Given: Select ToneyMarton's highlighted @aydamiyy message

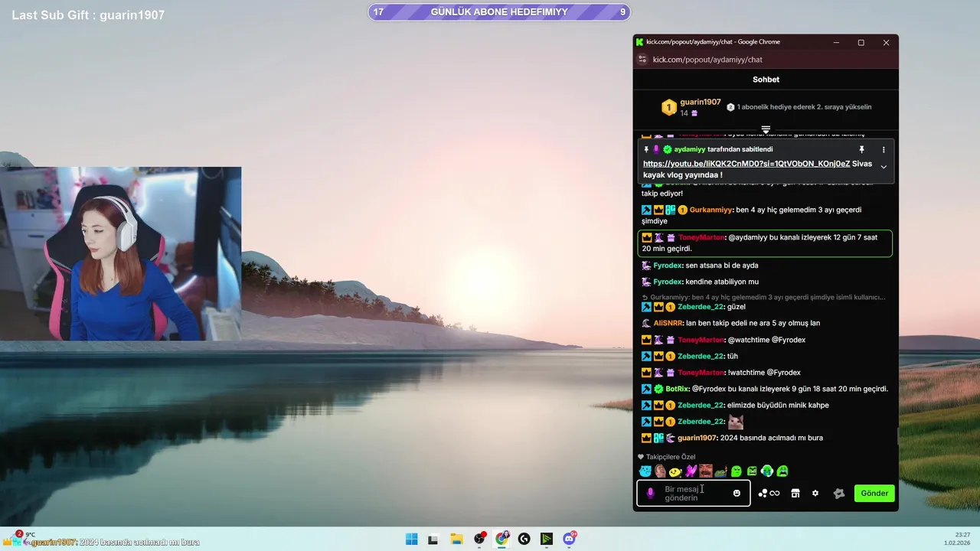Looking at the screenshot, I should point(765,243).
